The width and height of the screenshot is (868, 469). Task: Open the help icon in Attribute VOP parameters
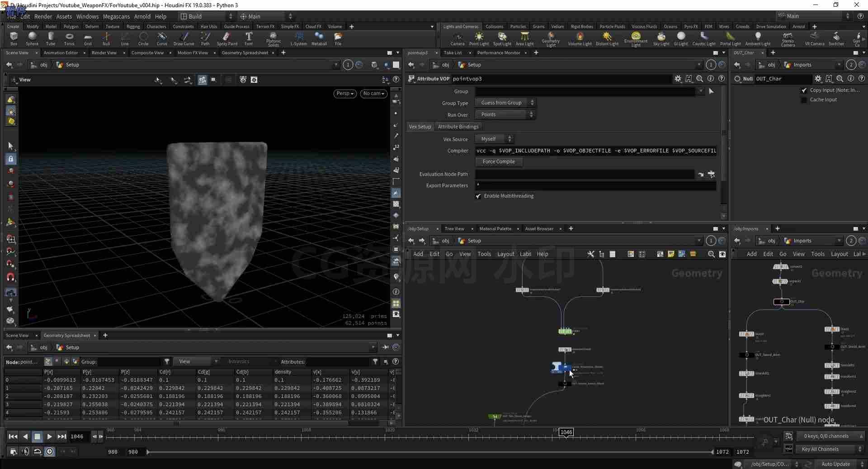click(722, 79)
